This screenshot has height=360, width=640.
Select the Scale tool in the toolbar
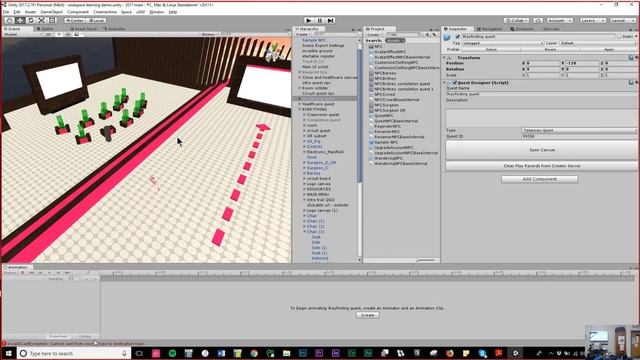42,20
